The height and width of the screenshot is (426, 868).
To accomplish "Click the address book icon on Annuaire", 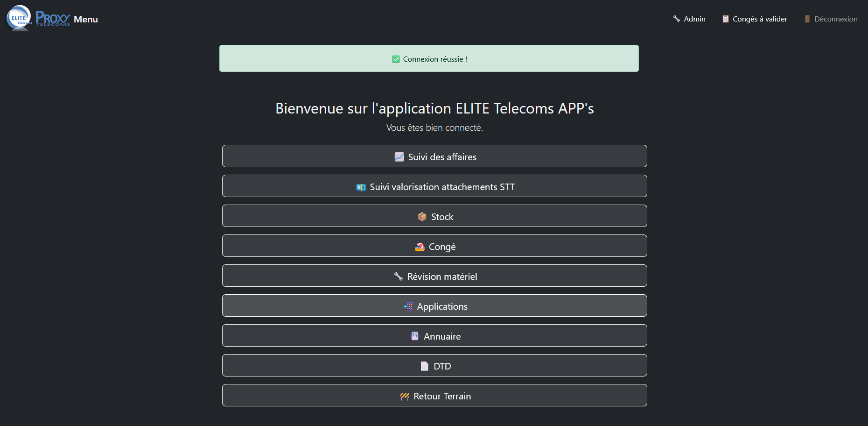I will coord(414,336).
